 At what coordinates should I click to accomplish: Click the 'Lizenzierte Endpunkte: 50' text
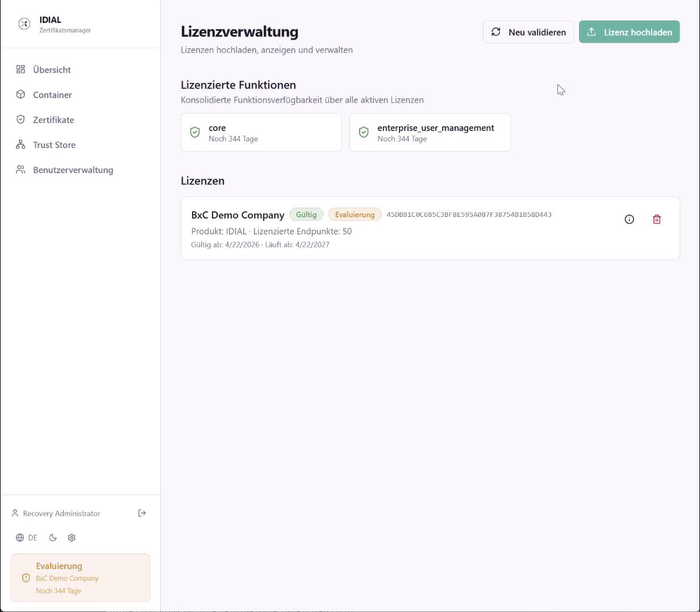click(302, 231)
